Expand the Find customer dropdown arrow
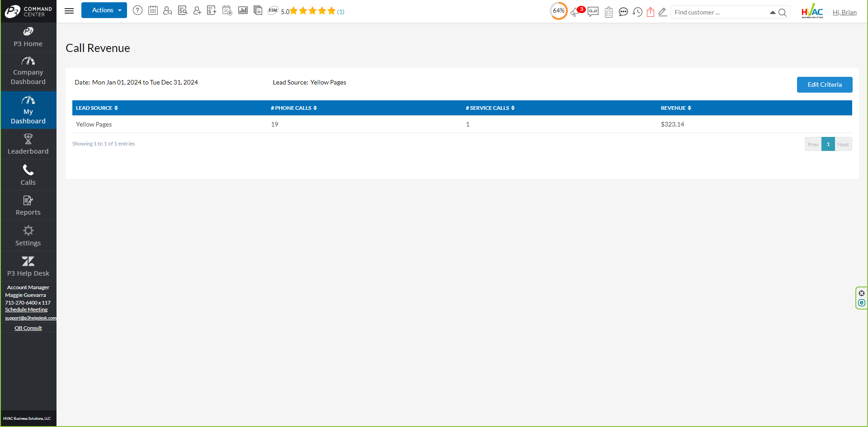Viewport: 868px width, 427px height. click(x=773, y=13)
